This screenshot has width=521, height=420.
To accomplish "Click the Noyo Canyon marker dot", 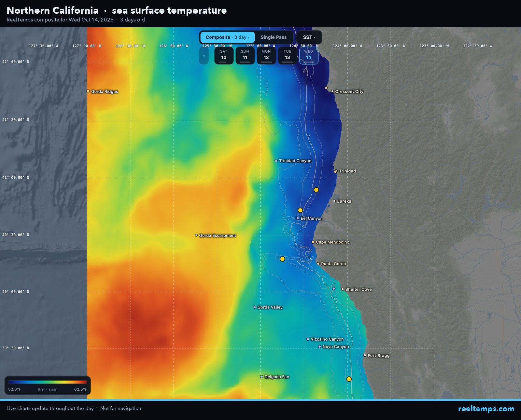I will coord(320,346).
